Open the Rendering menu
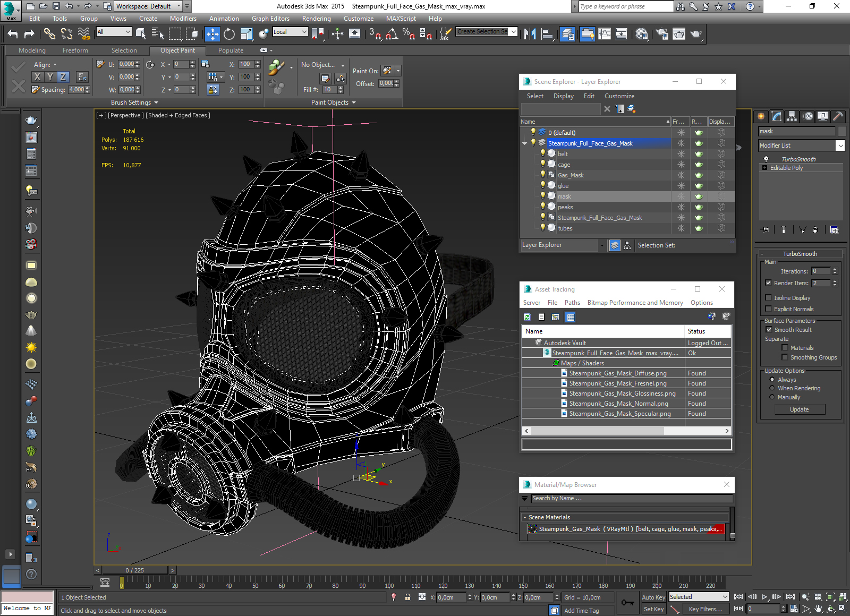 click(x=316, y=19)
